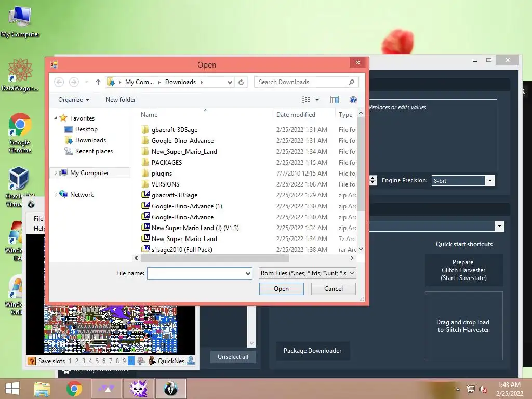Select New_Super_Mario_Land 7z archive
The width and height of the screenshot is (532, 399).
[x=179, y=238]
